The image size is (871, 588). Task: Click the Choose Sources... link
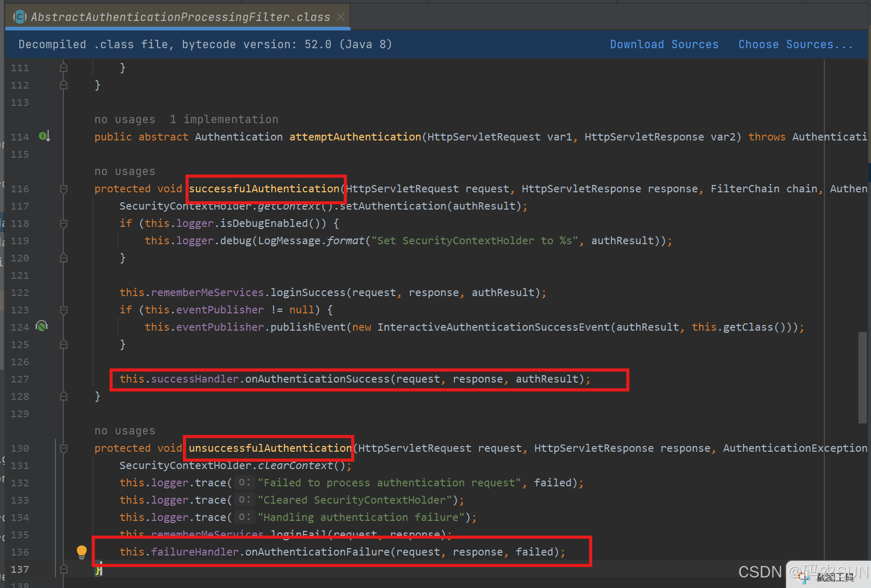(x=796, y=45)
